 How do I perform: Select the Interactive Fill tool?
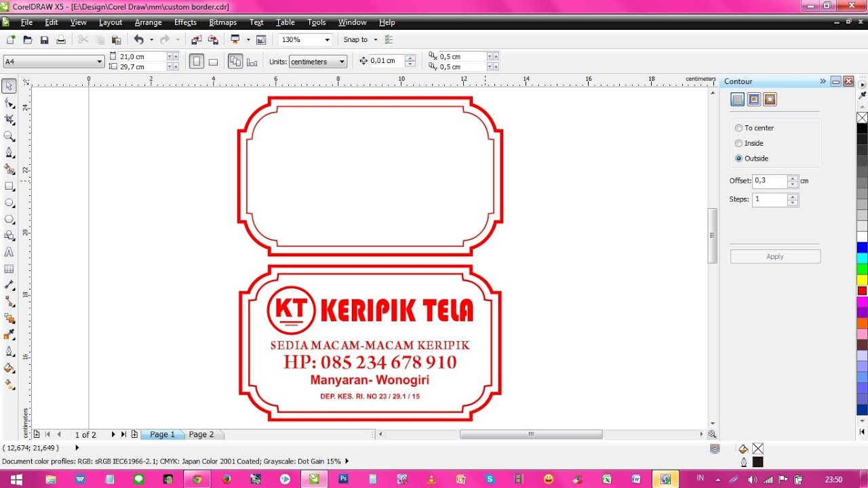pyautogui.click(x=9, y=384)
